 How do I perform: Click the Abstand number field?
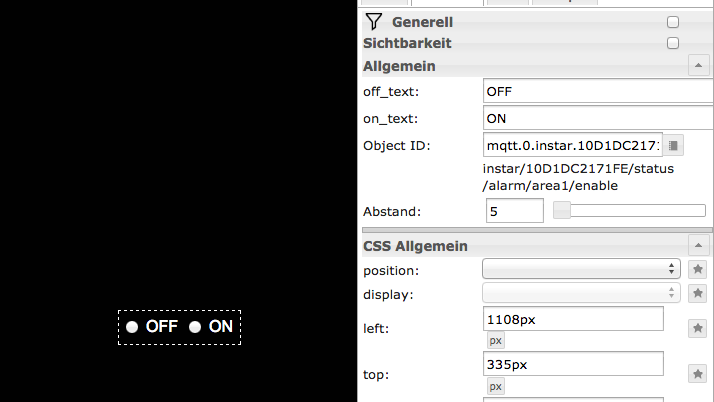click(515, 211)
